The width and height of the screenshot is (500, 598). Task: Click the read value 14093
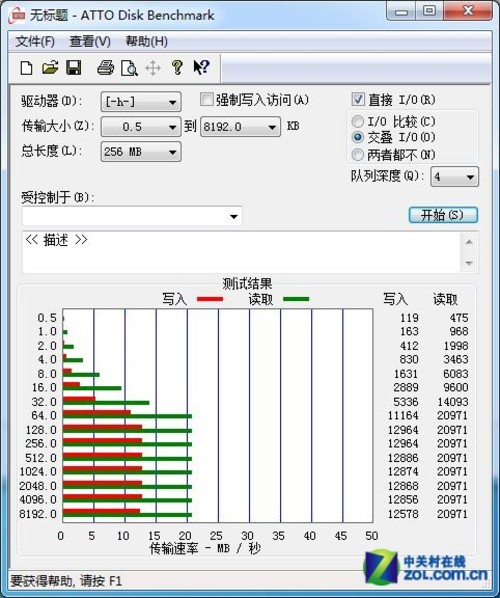453,402
